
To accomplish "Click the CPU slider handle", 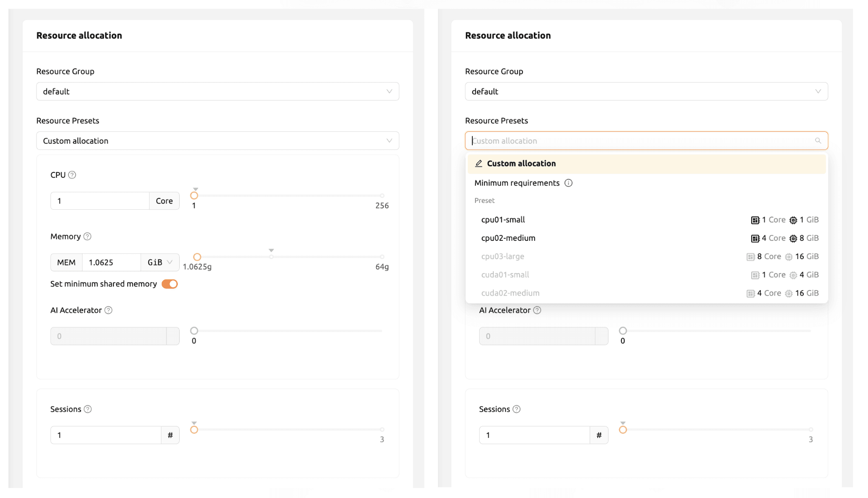I will (194, 196).
